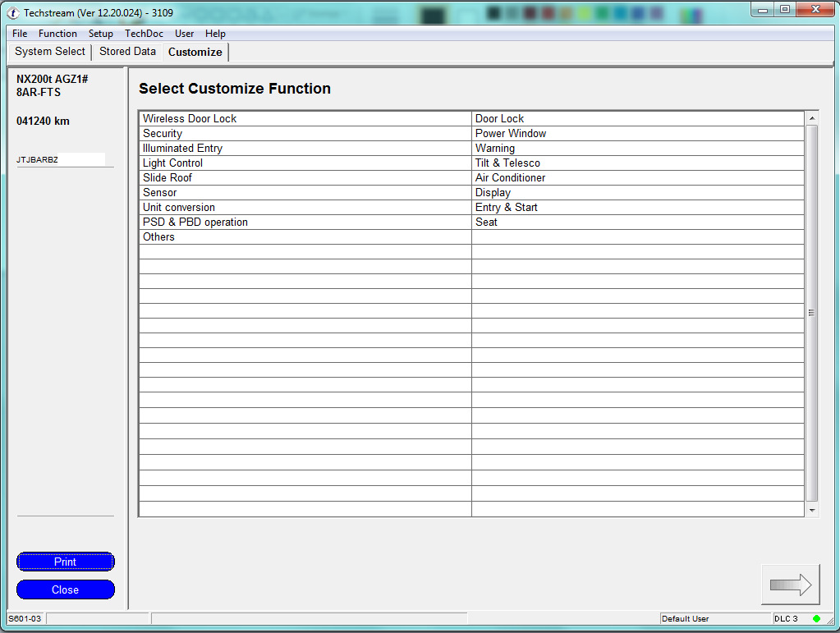Choose the Others function

(305, 236)
